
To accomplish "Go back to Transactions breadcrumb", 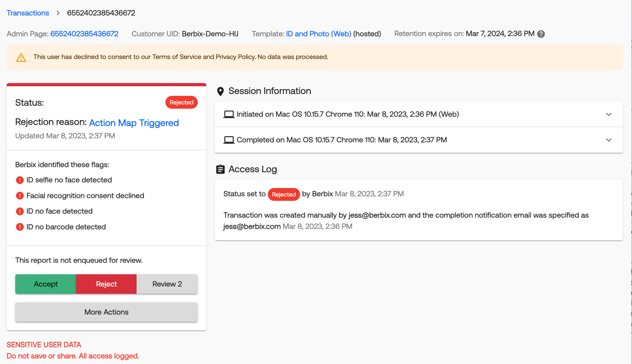I will [x=28, y=13].
